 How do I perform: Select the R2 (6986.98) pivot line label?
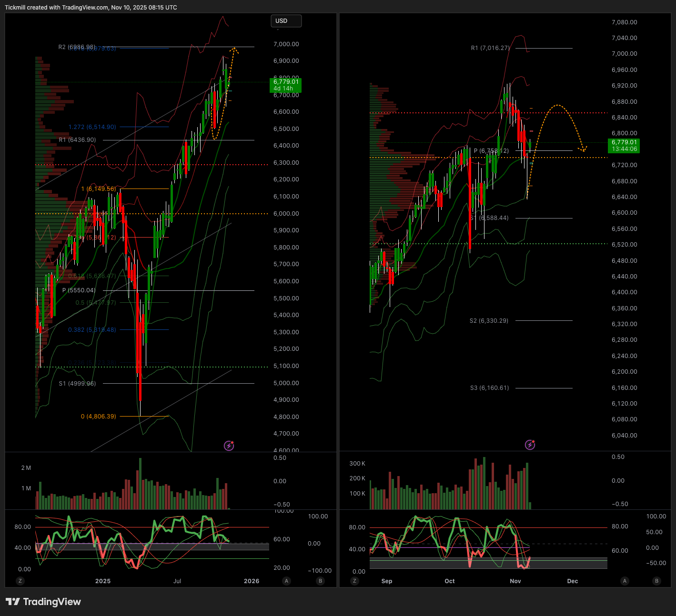tap(77, 47)
